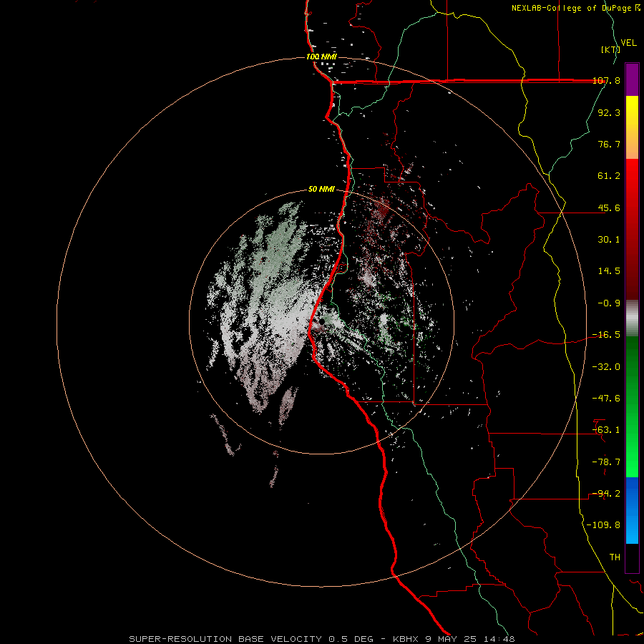Pick the blue segment of the velocity bar
The height and width of the screenshot is (644, 644).
pyautogui.click(x=632, y=510)
